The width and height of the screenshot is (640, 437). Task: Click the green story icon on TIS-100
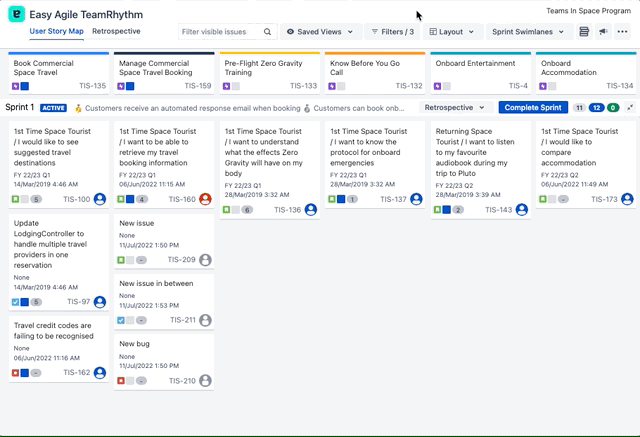point(16,199)
